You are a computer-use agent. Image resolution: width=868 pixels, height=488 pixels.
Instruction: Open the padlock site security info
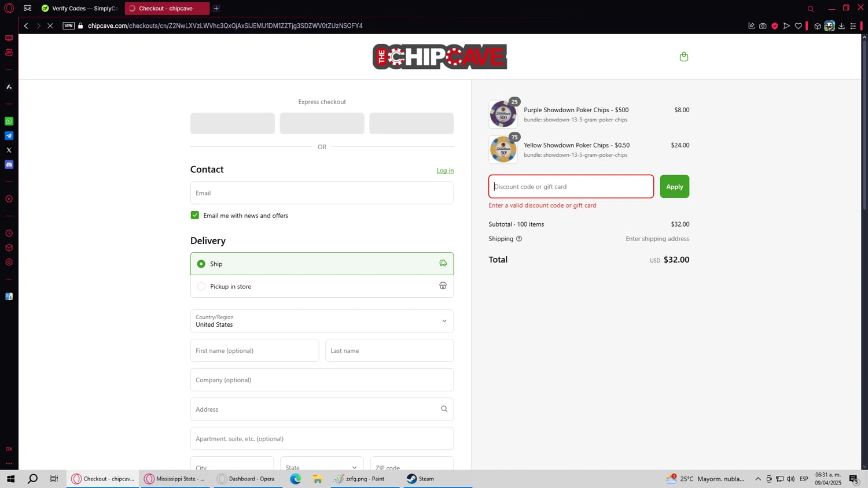pos(80,25)
